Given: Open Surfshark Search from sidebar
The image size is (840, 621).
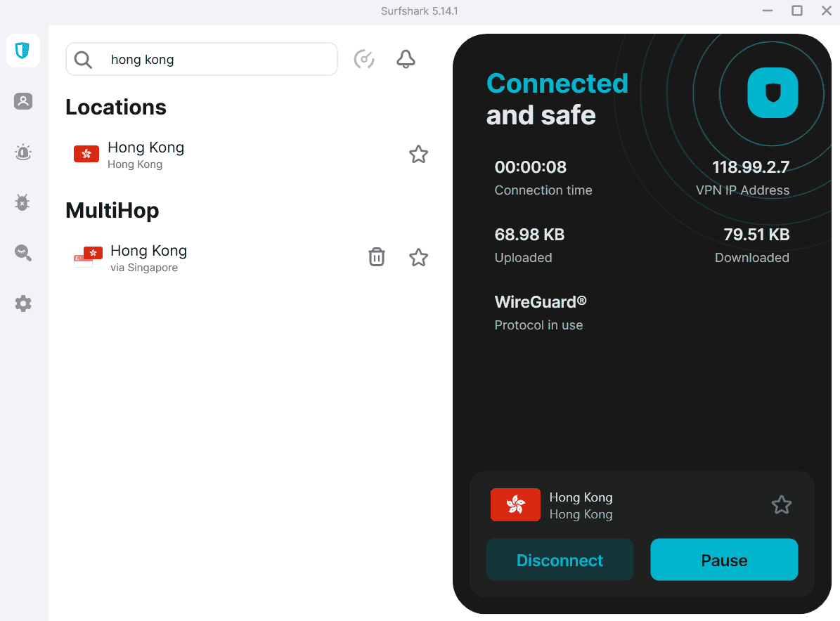Looking at the screenshot, I should 22,253.
